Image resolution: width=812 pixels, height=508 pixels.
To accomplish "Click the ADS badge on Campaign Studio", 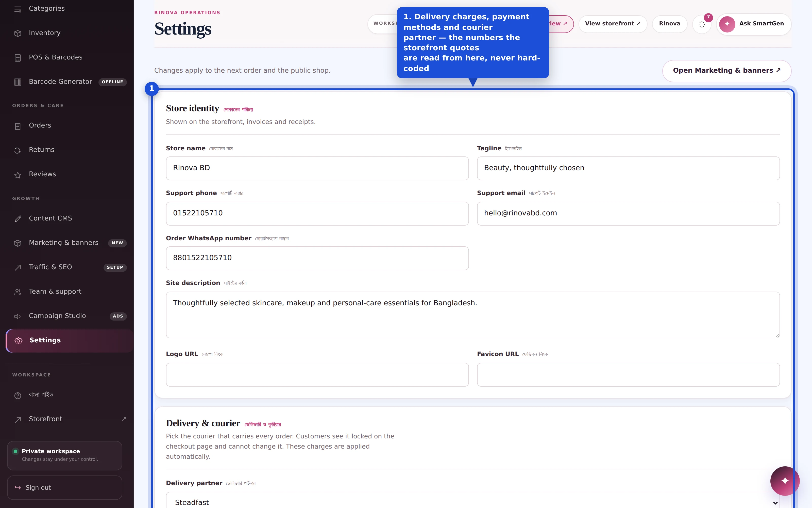I will pyautogui.click(x=118, y=316).
